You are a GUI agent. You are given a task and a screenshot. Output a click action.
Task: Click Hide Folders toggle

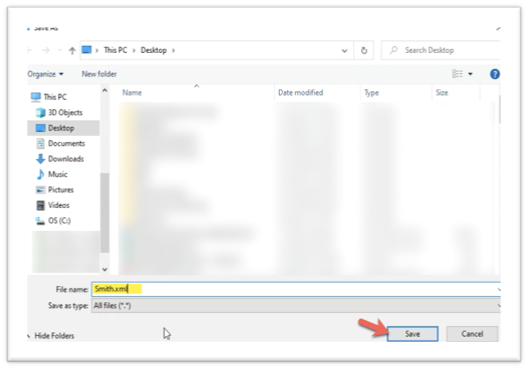point(54,336)
